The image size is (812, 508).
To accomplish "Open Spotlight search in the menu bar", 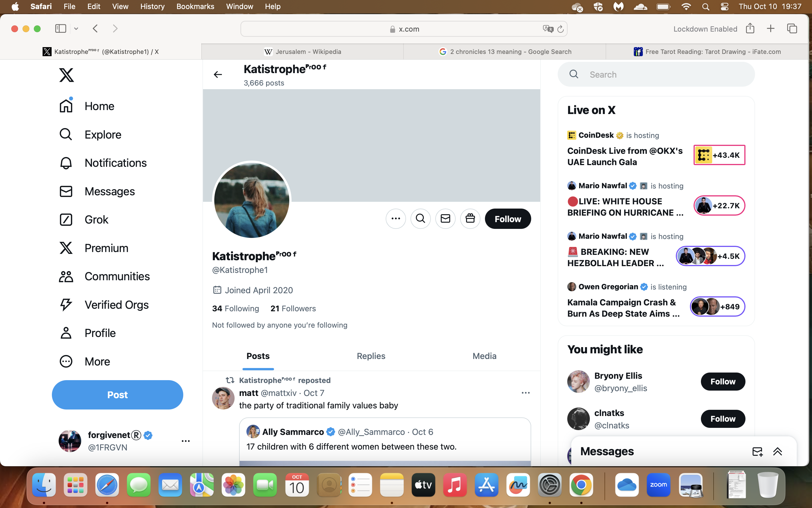I will 706,7.
